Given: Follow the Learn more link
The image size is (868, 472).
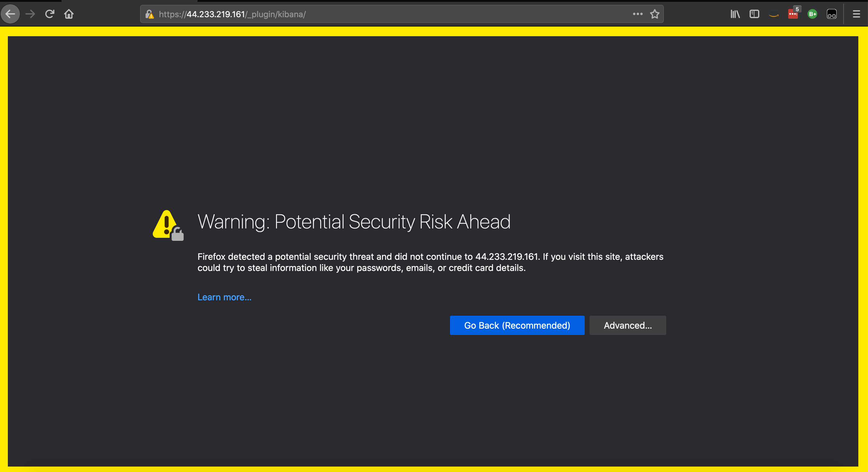Looking at the screenshot, I should pyautogui.click(x=224, y=297).
